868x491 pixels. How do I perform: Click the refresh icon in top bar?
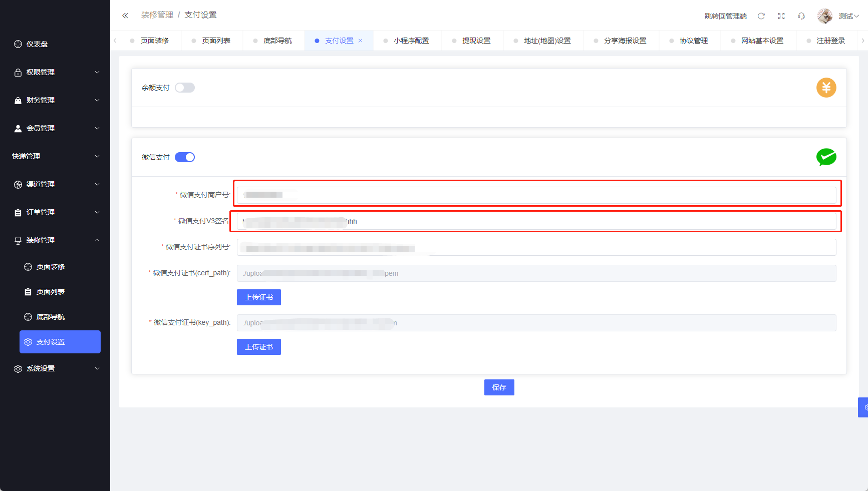pyautogui.click(x=761, y=16)
